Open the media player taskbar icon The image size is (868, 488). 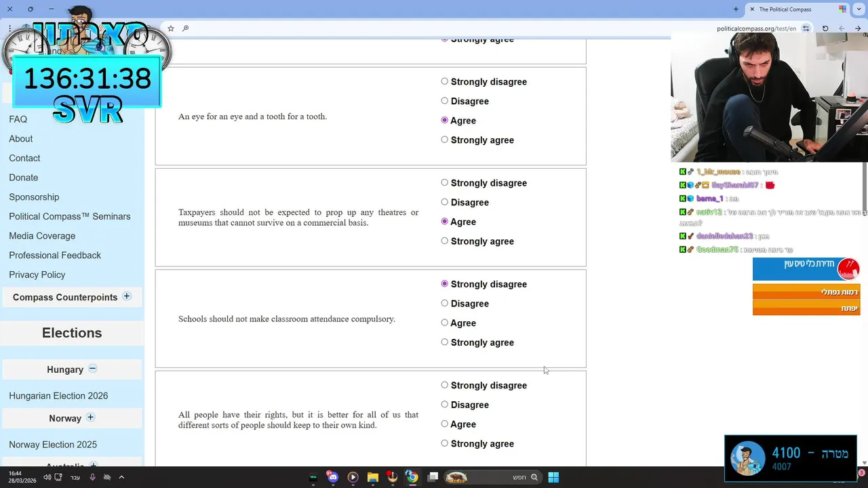pyautogui.click(x=353, y=477)
